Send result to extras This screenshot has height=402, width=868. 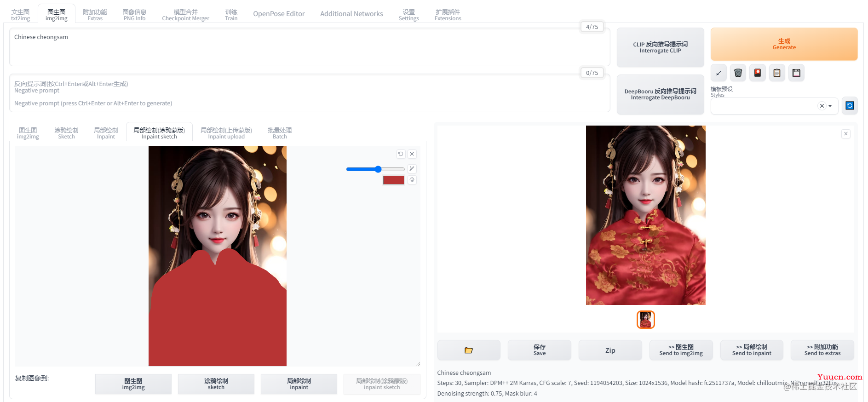822,350
